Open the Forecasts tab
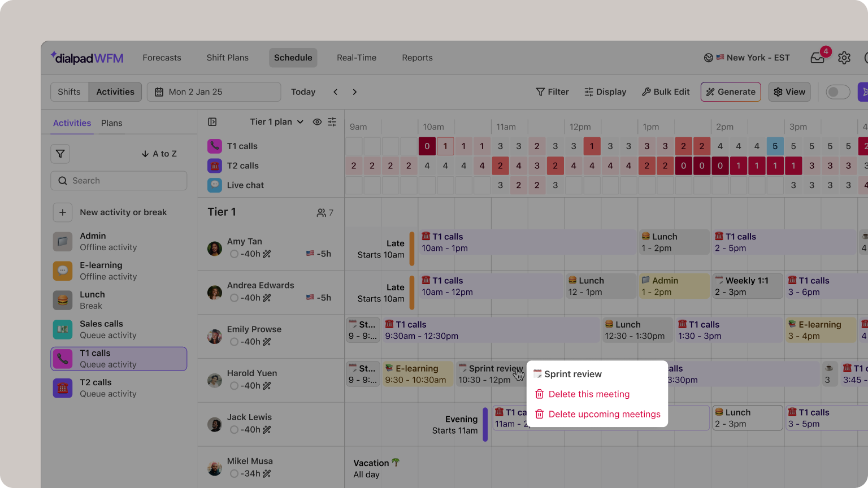Screen dimensions: 868x488 162,58
